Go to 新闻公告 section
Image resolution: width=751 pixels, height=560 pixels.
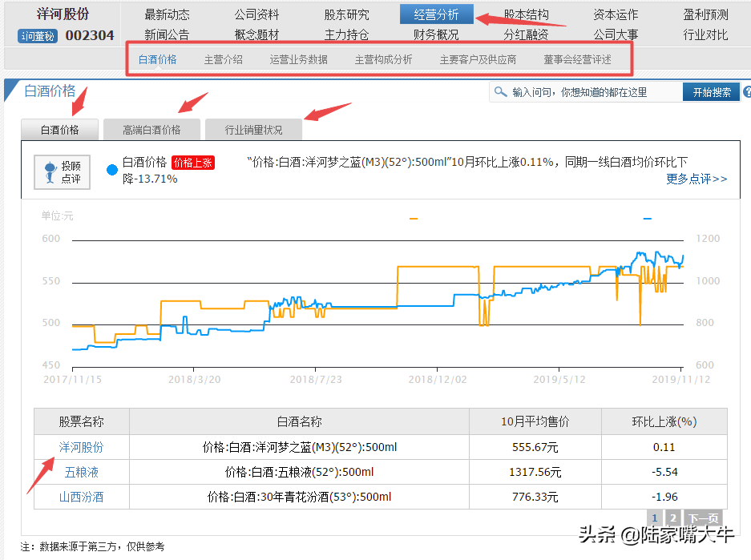click(167, 34)
